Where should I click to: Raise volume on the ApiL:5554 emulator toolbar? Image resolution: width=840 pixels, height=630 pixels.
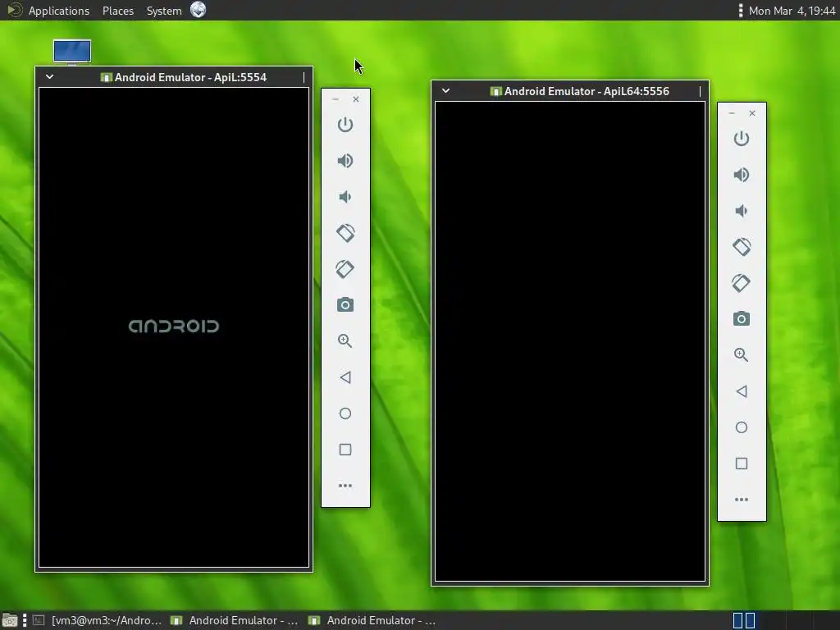(x=345, y=161)
